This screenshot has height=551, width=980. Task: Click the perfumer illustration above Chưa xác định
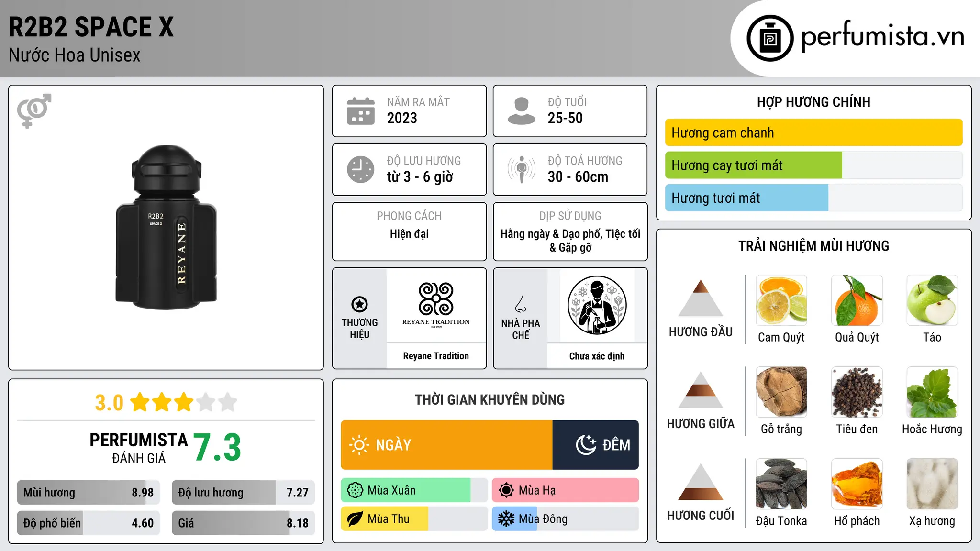coord(597,305)
